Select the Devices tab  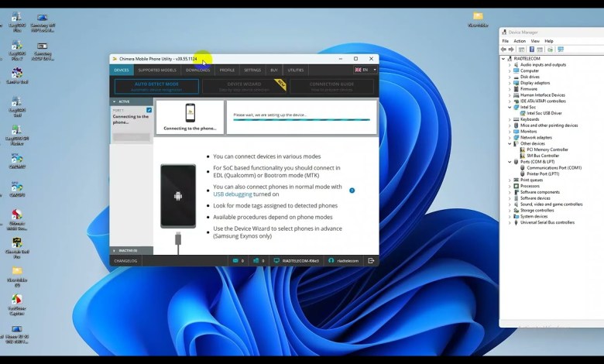click(122, 70)
